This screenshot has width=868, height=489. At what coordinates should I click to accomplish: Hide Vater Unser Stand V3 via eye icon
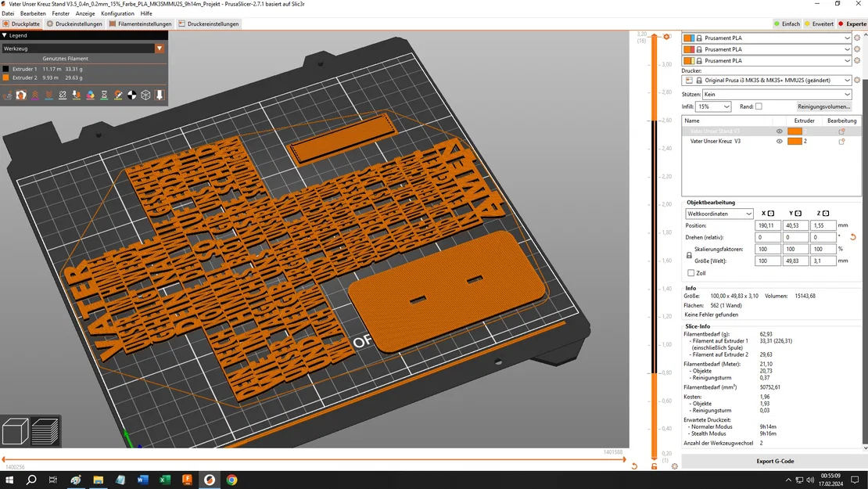pyautogui.click(x=780, y=131)
